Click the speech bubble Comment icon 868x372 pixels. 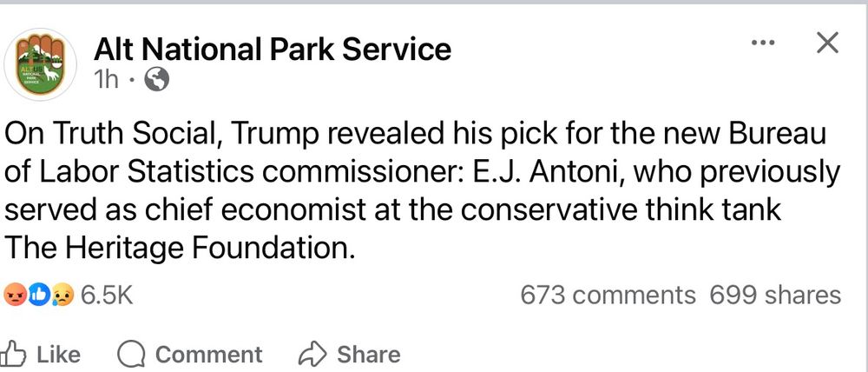(x=131, y=355)
